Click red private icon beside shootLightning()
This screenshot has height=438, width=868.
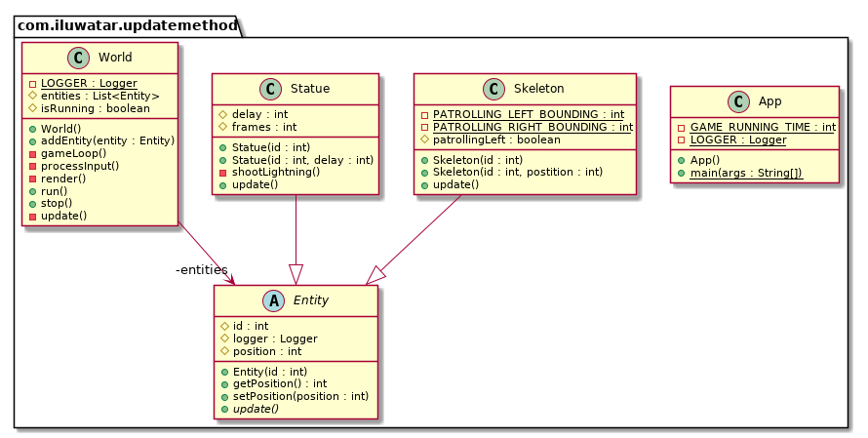pos(224,172)
